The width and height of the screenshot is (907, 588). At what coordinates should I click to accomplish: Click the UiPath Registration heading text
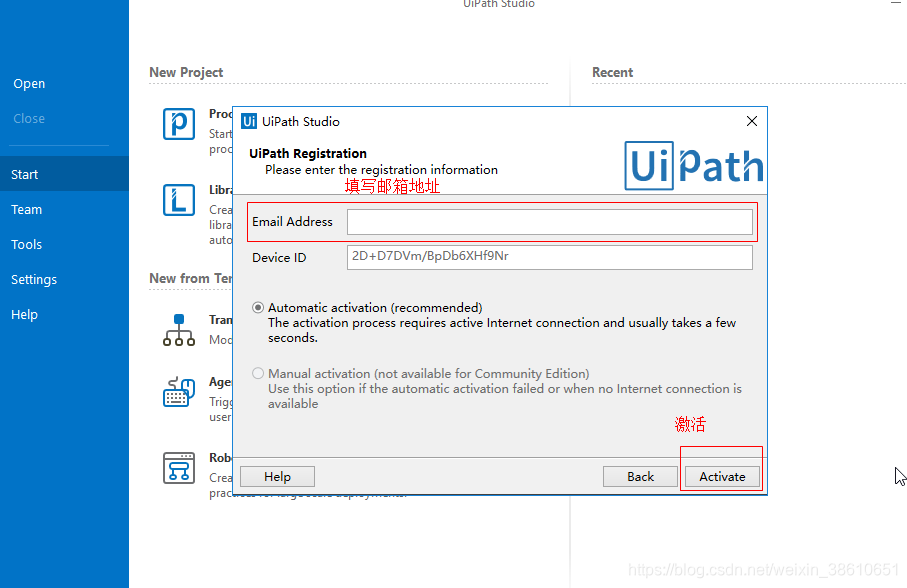(308, 153)
